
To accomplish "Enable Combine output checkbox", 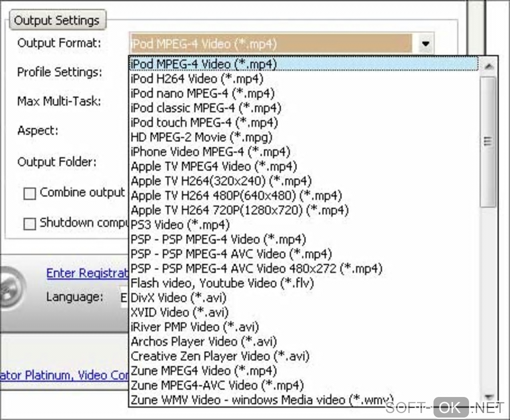I will tap(29, 193).
